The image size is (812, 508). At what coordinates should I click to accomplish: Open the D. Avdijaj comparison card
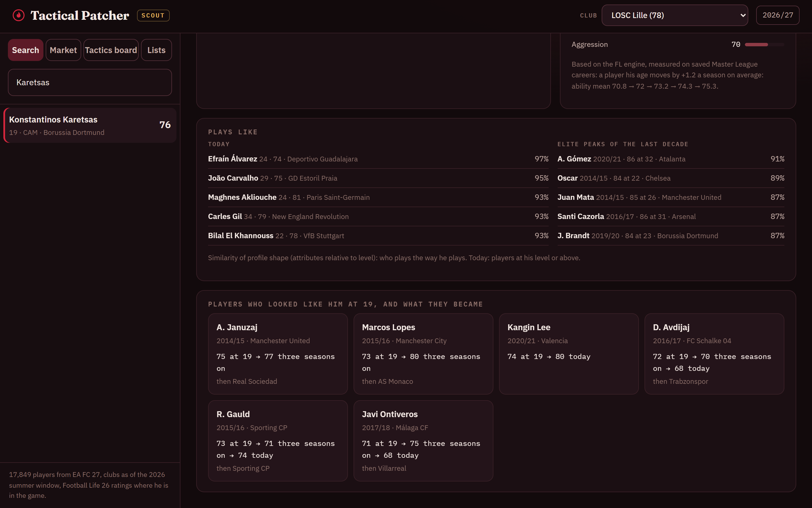coord(714,354)
